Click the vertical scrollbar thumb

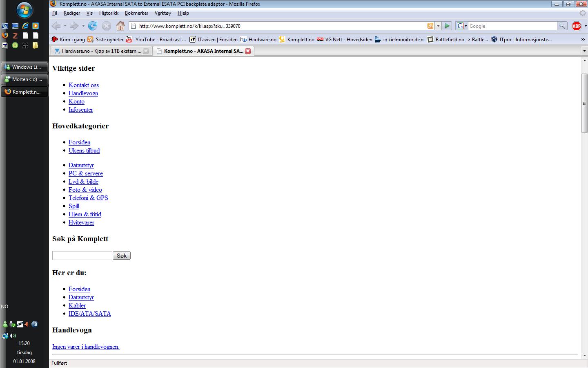[x=584, y=103]
